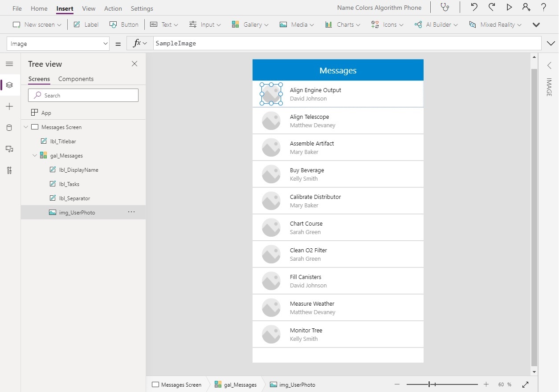
Task: Open the Help question mark icon
Action: pos(543,7)
